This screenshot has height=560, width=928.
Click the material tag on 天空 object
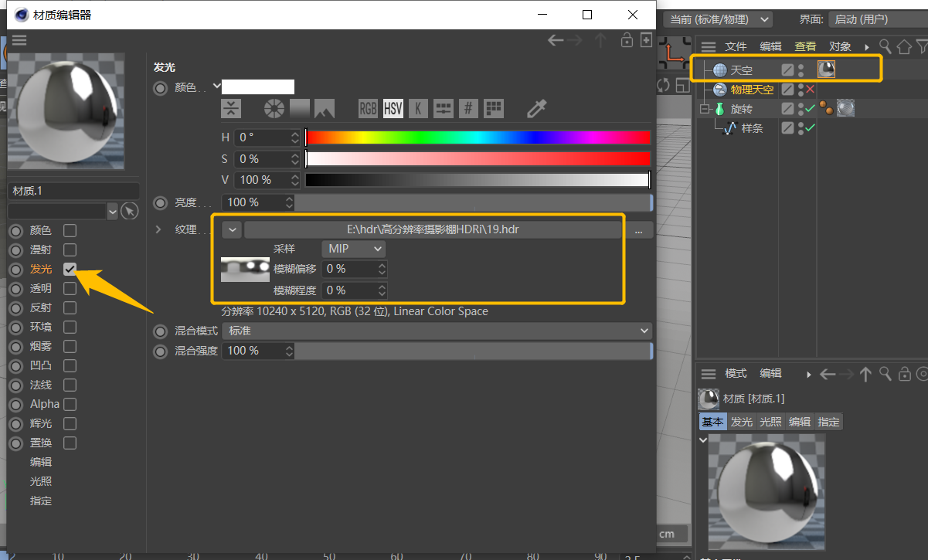826,70
